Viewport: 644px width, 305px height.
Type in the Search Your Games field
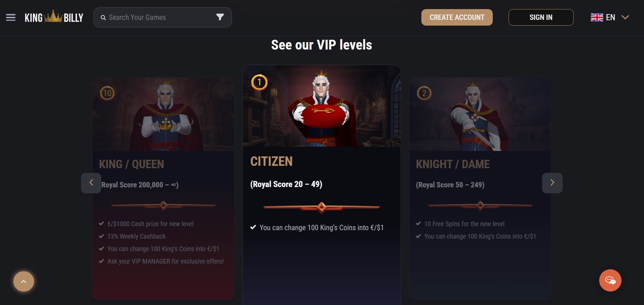(x=158, y=18)
